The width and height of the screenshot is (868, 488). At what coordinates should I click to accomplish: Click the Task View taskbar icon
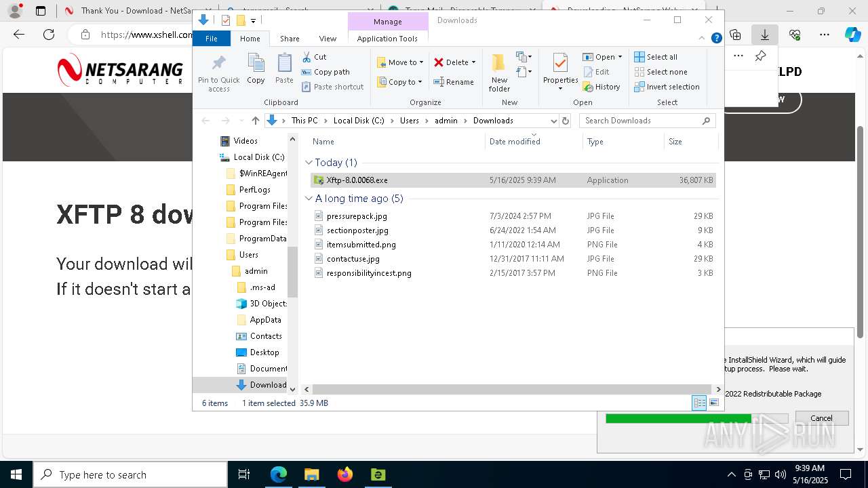(244, 474)
